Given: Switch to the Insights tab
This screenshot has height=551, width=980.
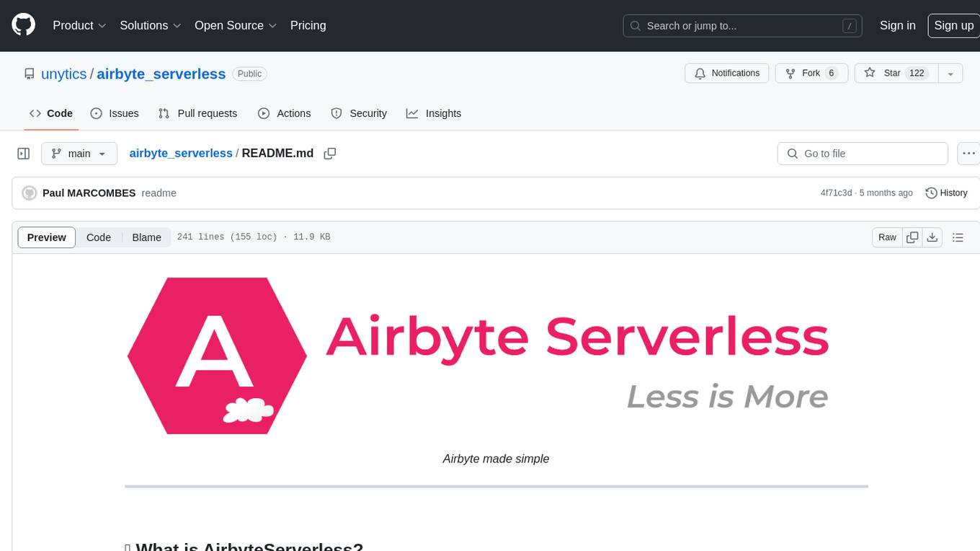Looking at the screenshot, I should 434,113.
